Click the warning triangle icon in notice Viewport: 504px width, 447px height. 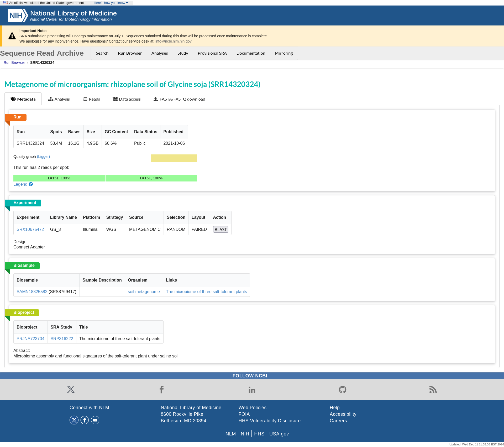point(12,36)
